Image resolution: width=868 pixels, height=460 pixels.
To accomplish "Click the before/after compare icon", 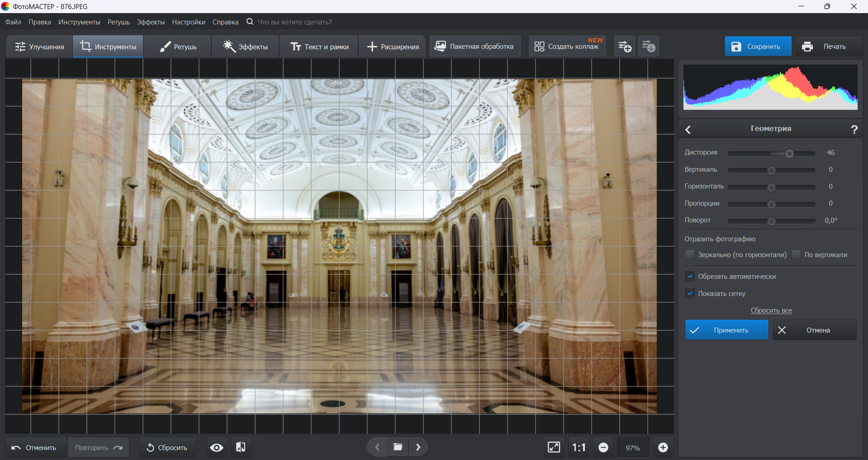I will (x=241, y=447).
